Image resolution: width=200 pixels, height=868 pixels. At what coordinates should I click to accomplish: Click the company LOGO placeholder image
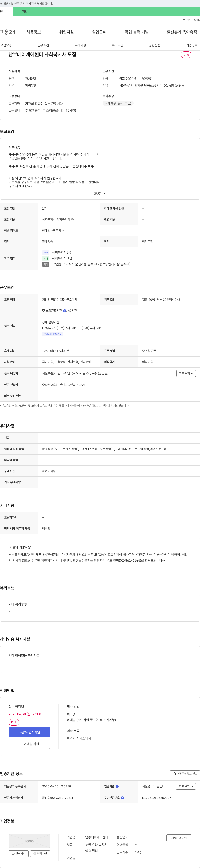point(29,841)
